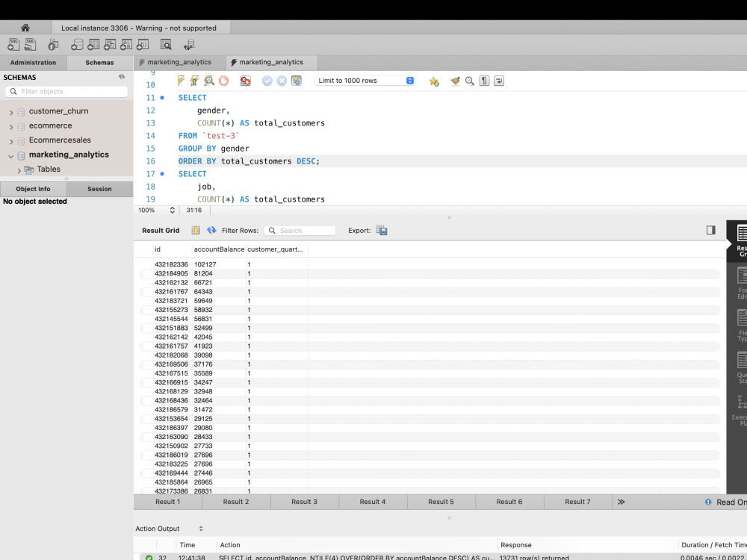Viewport: 747px width, 560px height.
Task: Create a new SQL tab icon
Action: [x=13, y=45]
